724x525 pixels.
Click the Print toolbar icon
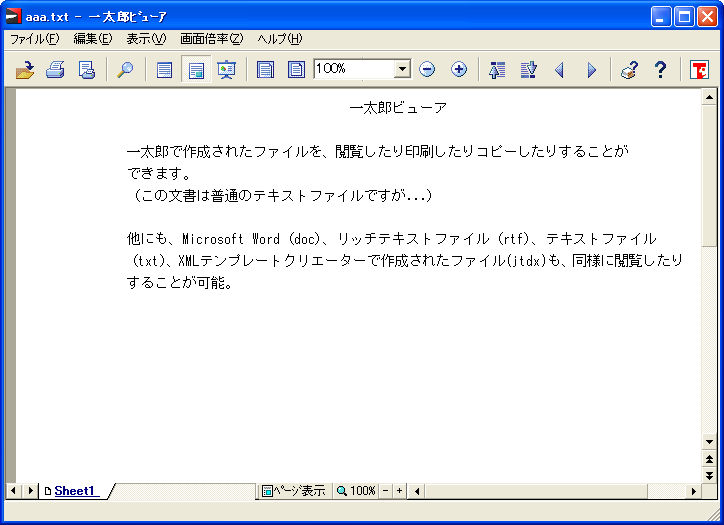pos(55,70)
